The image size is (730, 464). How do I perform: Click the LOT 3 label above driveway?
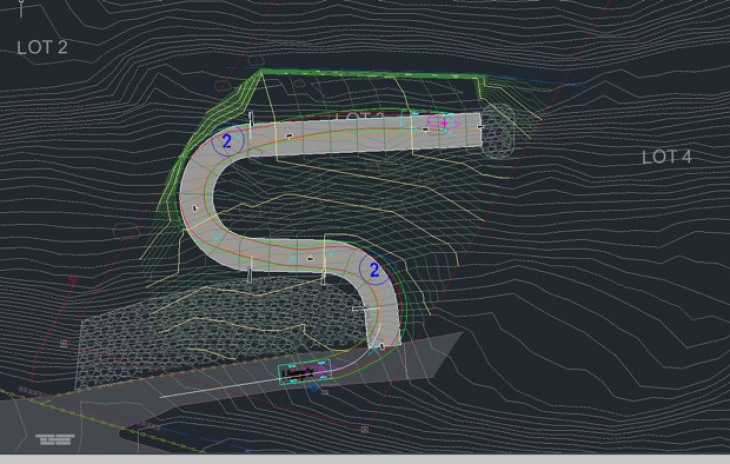[358, 118]
